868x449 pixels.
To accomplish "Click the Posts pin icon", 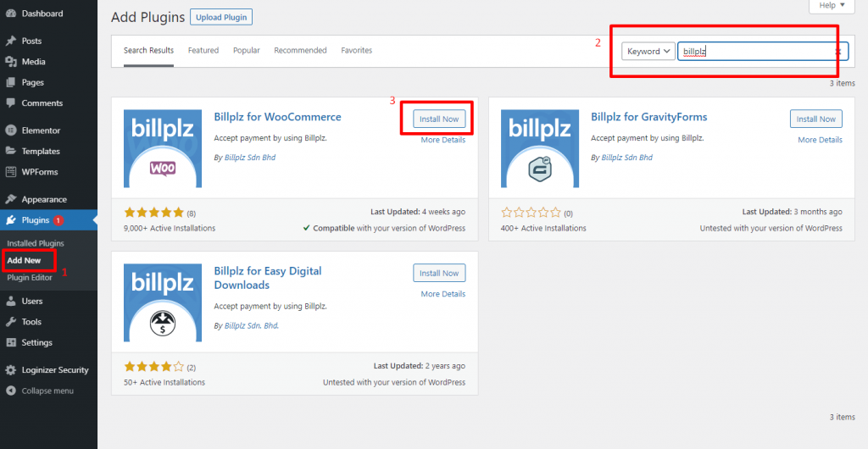I will (10, 41).
